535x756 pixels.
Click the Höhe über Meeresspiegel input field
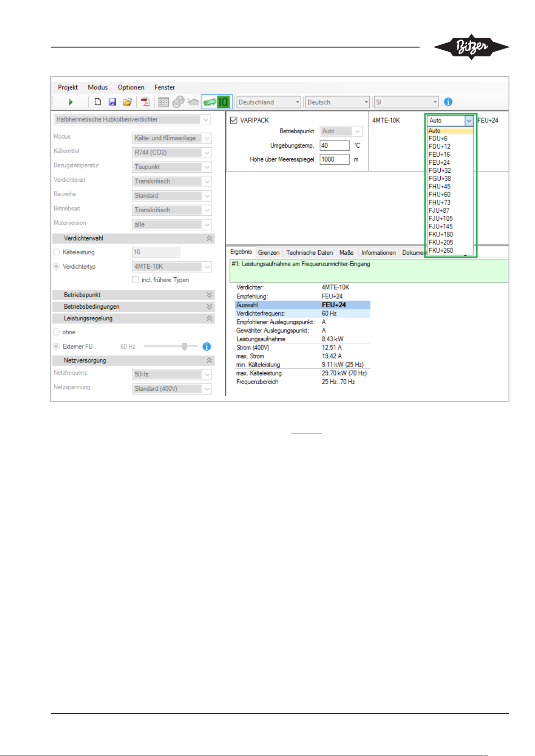pos(334,159)
